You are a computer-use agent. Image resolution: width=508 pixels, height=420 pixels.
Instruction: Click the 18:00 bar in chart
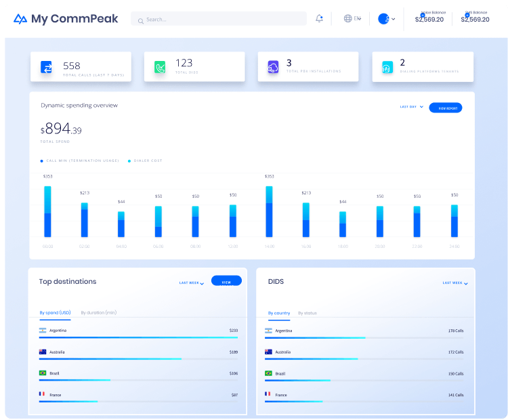coord(343,224)
